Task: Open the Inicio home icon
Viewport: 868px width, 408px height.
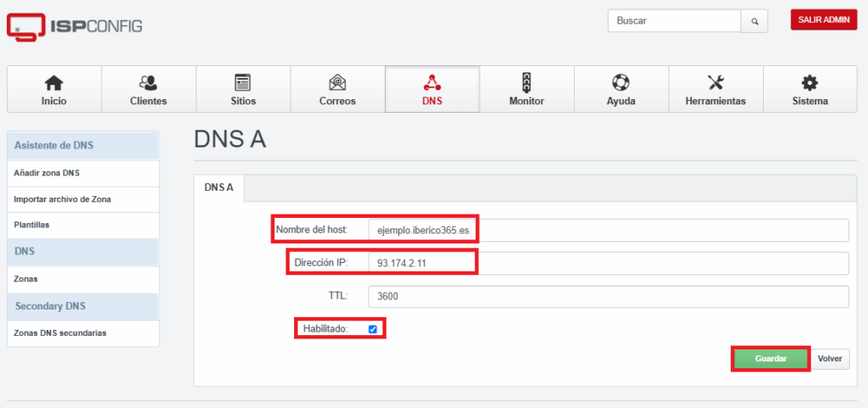Action: pyautogui.click(x=53, y=83)
